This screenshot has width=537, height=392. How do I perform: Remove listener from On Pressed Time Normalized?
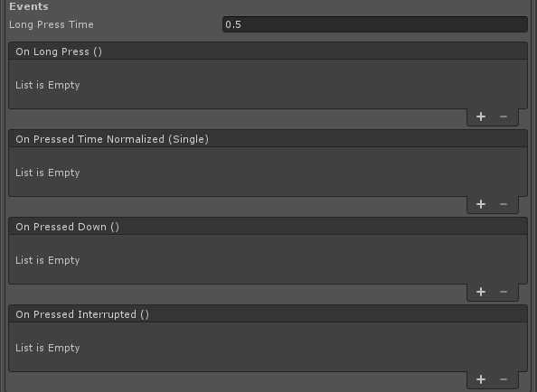(504, 204)
